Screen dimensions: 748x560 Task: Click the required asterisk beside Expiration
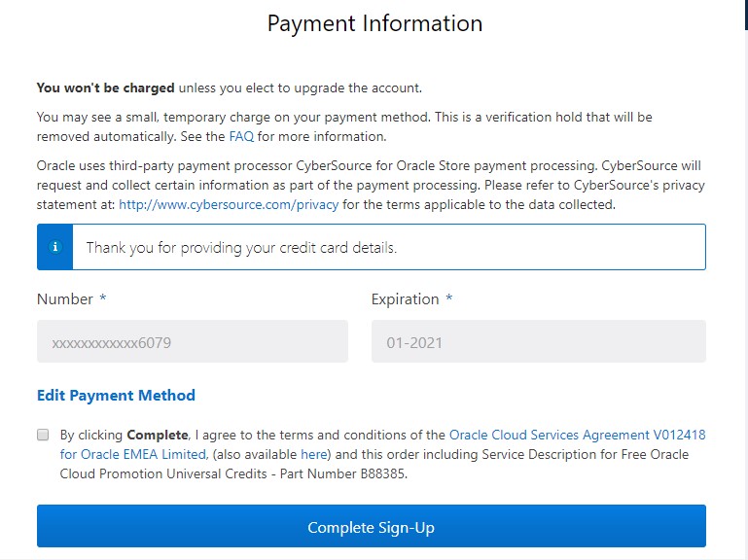(x=449, y=298)
